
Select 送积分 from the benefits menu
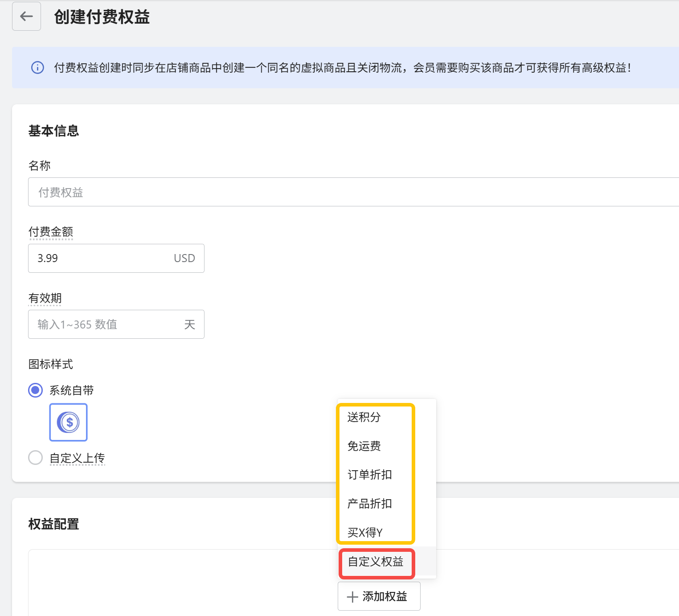[x=364, y=417]
